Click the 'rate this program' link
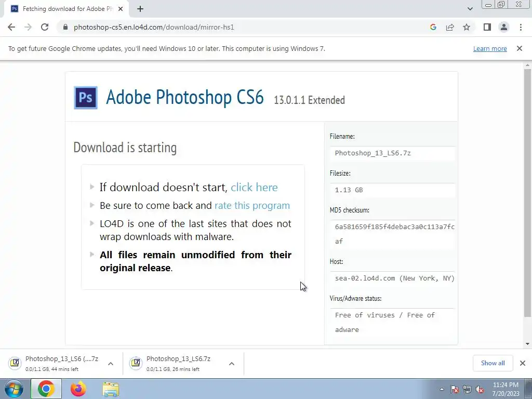This screenshot has height=399, width=532. 252,206
